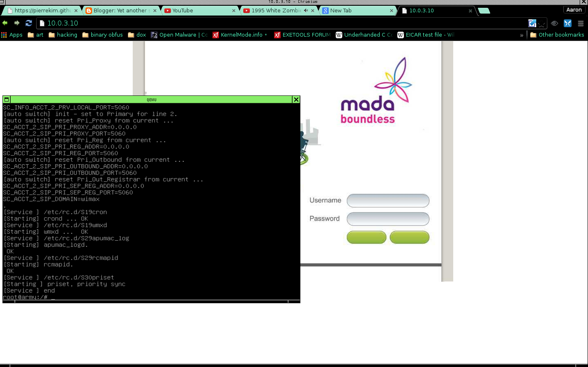Click into the Password field
Image resolution: width=588 pixels, height=367 pixels.
point(388,219)
